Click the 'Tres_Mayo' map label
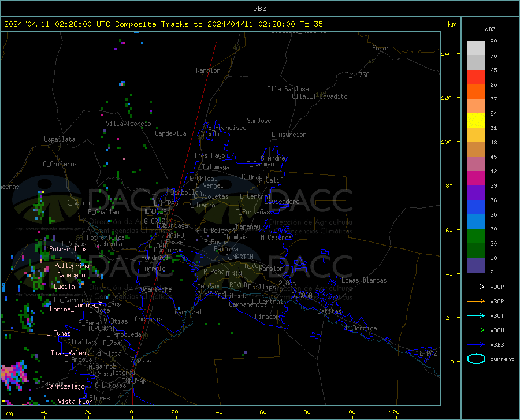This screenshot has height=420, width=520. pyautogui.click(x=209, y=155)
